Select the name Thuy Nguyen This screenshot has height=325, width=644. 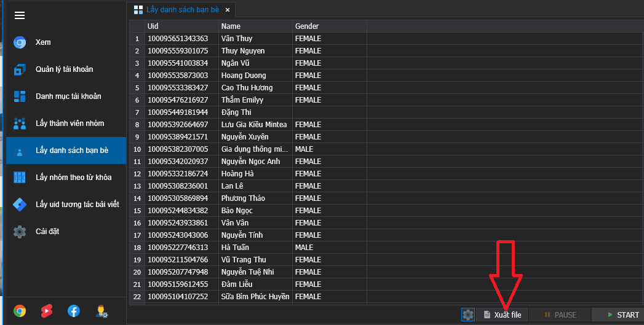[x=243, y=51]
